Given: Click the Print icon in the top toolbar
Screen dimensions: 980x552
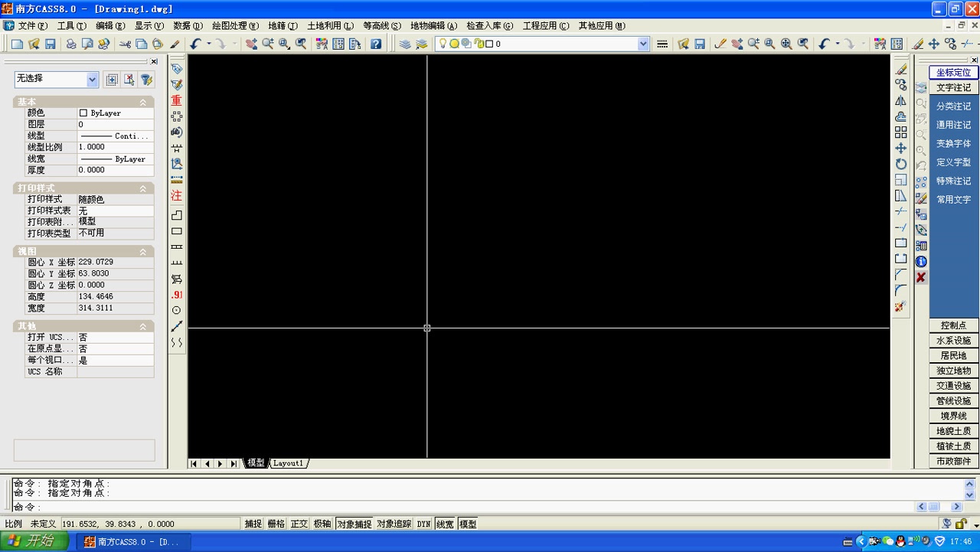Looking at the screenshot, I should tap(70, 44).
